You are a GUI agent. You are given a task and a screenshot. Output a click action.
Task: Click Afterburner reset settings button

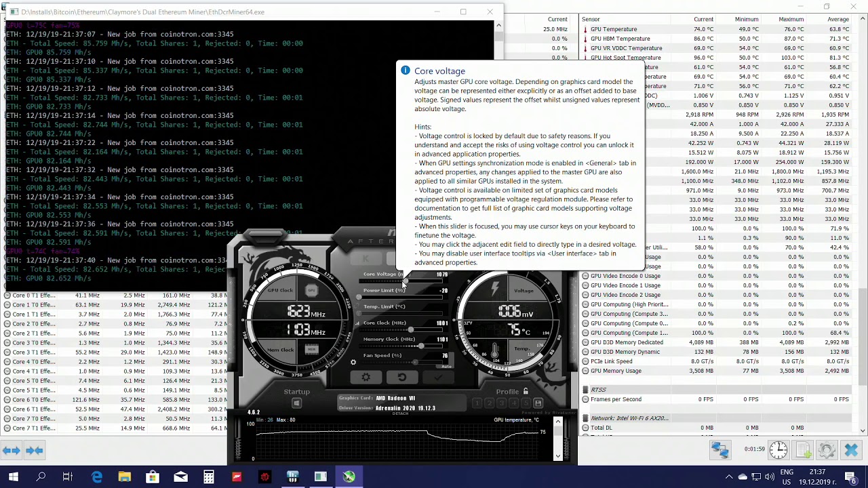click(x=402, y=377)
